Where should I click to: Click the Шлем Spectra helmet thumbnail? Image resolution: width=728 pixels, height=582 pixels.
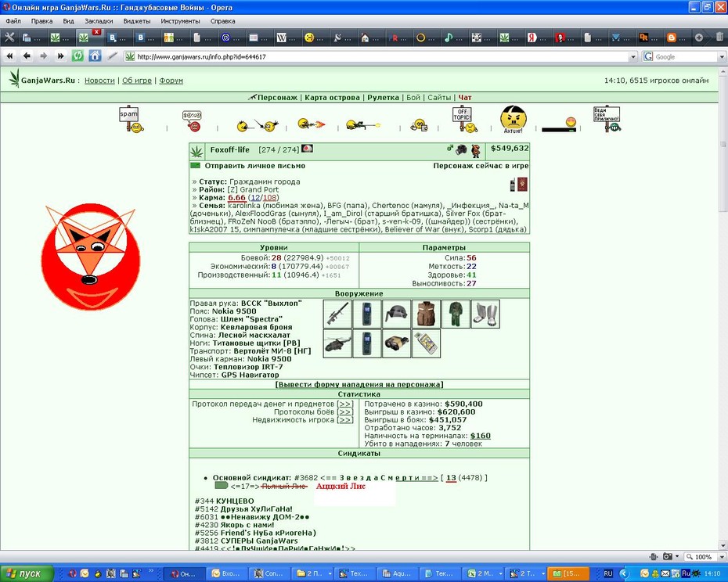397,314
